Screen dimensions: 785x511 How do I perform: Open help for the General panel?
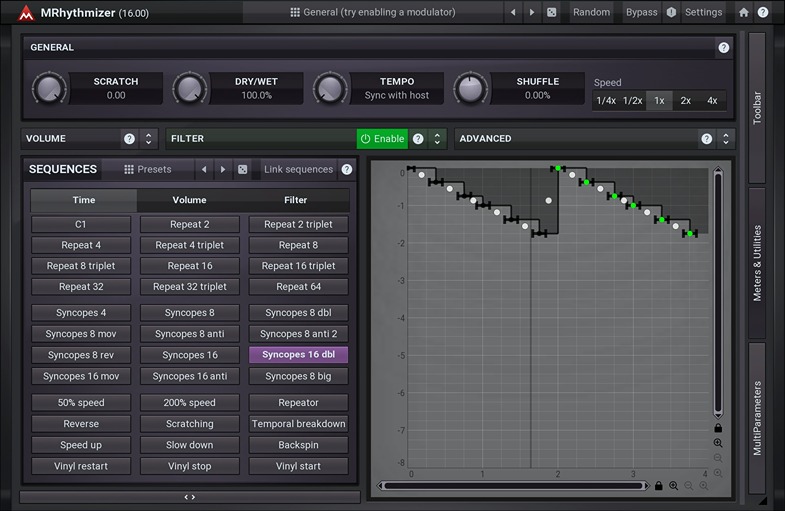coord(723,47)
